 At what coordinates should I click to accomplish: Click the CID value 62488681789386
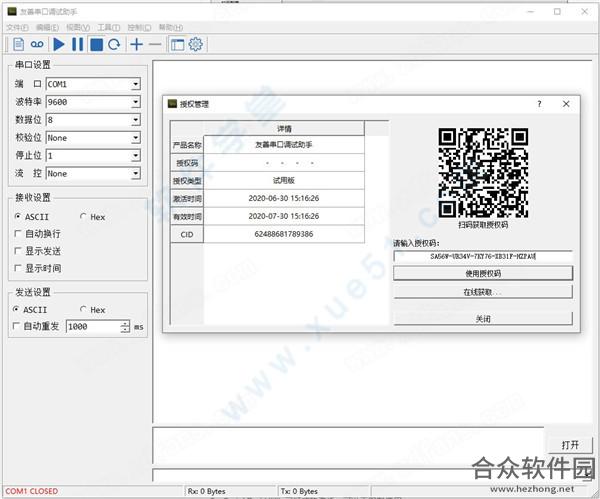(284, 234)
